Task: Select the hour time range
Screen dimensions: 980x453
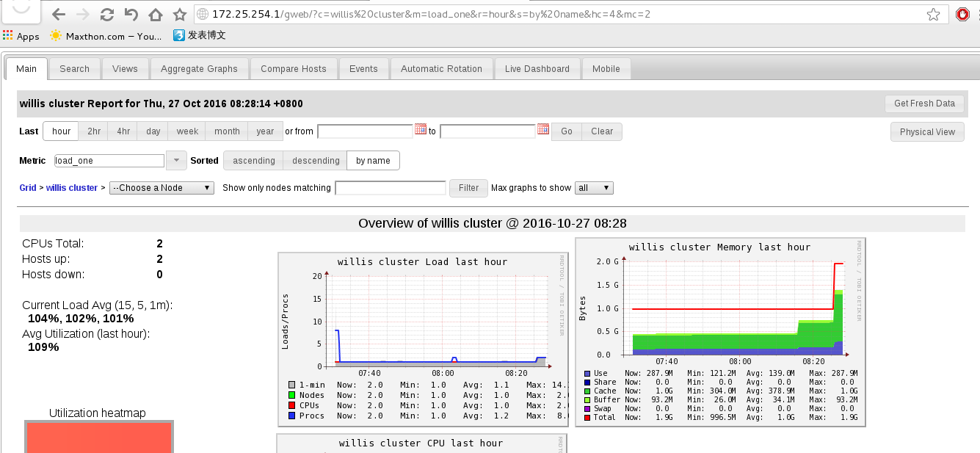Action: pos(62,131)
